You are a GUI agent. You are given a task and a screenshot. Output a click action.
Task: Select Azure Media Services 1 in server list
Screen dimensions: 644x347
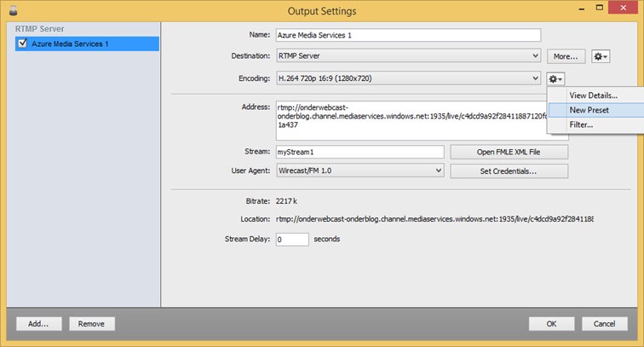coord(87,43)
